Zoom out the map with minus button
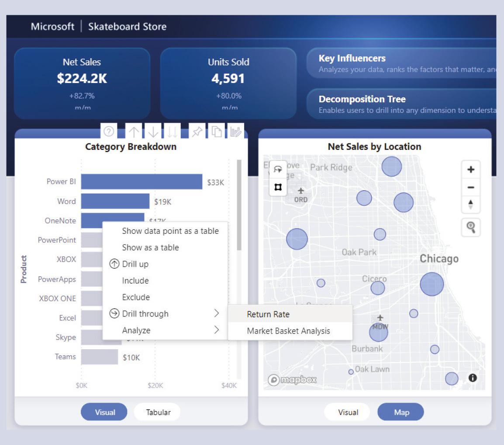 [x=470, y=187]
